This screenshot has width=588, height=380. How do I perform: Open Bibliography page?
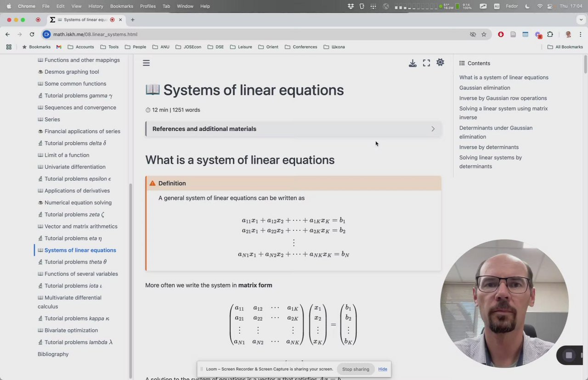click(53, 354)
